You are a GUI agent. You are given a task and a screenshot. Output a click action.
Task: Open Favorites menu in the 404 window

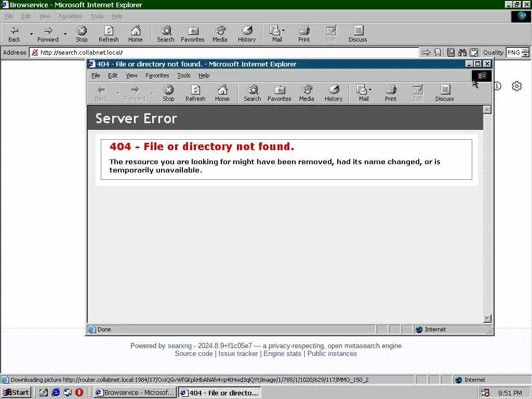coord(157,75)
